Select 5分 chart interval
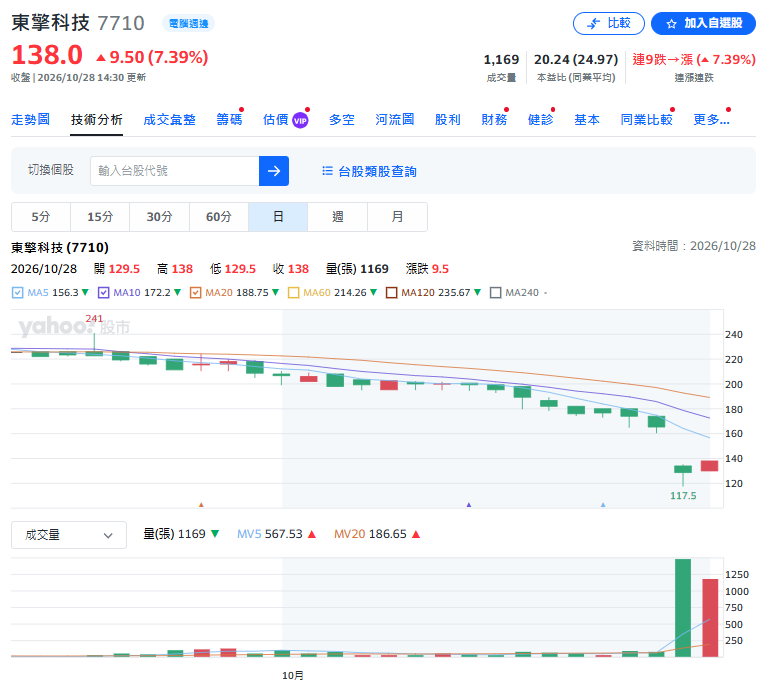 click(x=41, y=217)
